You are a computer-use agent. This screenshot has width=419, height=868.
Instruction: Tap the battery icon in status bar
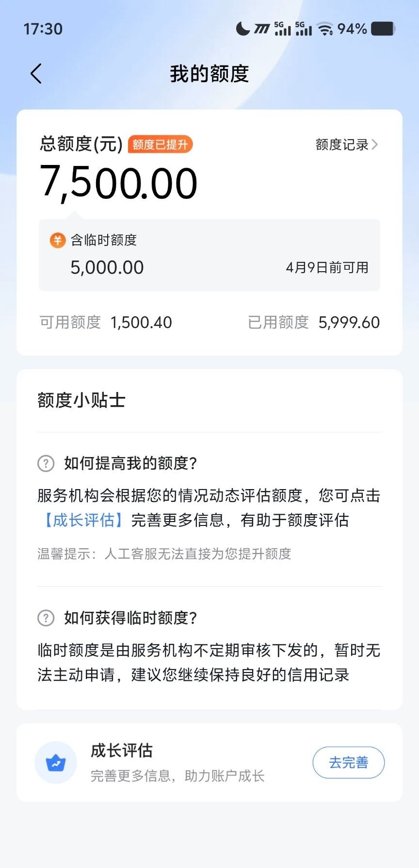(383, 29)
